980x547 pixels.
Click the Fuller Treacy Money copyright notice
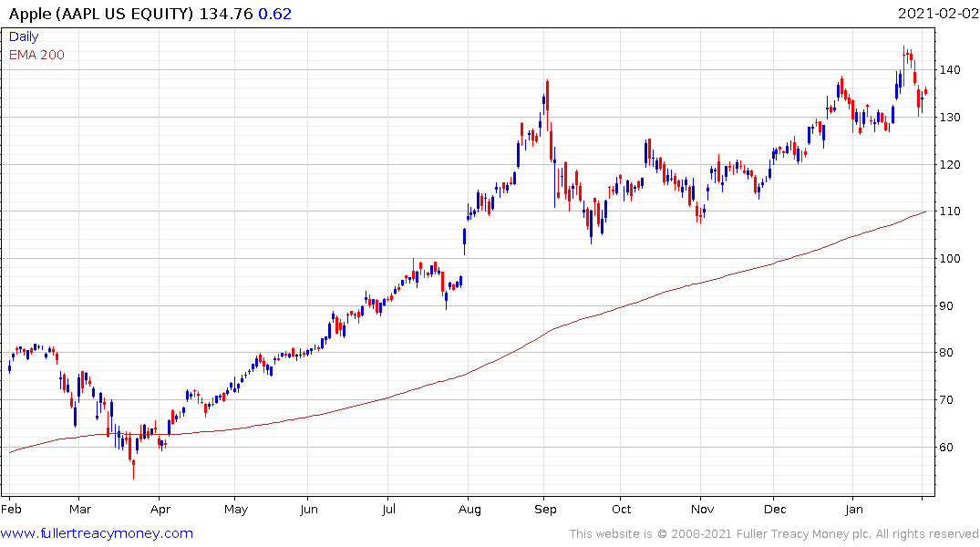click(x=774, y=534)
